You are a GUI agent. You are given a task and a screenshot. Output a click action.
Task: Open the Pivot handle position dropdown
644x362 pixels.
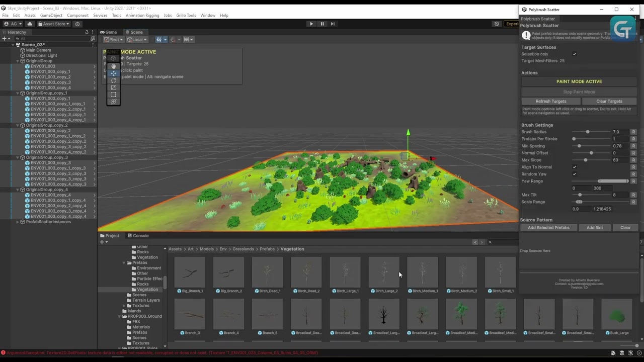[x=114, y=39]
